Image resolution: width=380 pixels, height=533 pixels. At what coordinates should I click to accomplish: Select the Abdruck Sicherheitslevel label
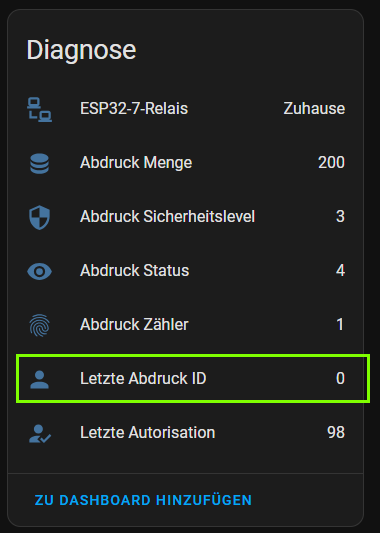point(167,217)
